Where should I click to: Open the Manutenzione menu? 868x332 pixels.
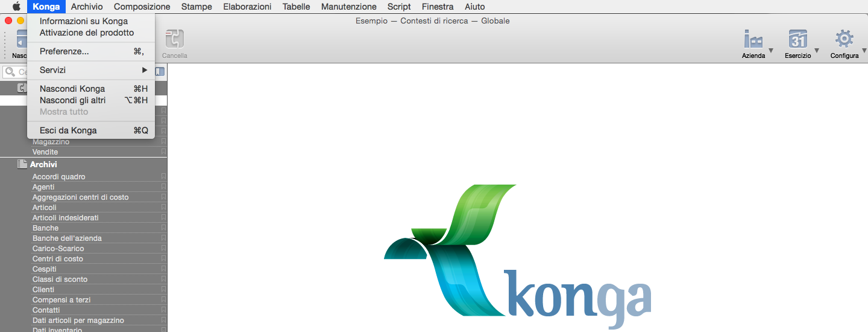point(348,7)
